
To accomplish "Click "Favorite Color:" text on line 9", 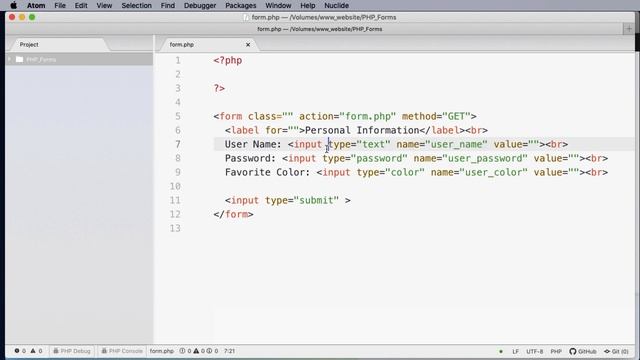I will [268, 172].
